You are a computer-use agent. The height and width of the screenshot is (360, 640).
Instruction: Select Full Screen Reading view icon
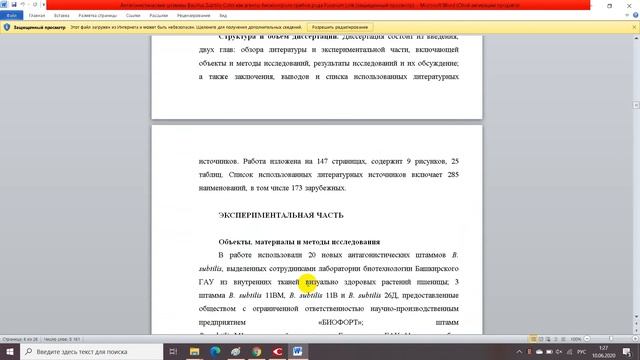click(541, 339)
